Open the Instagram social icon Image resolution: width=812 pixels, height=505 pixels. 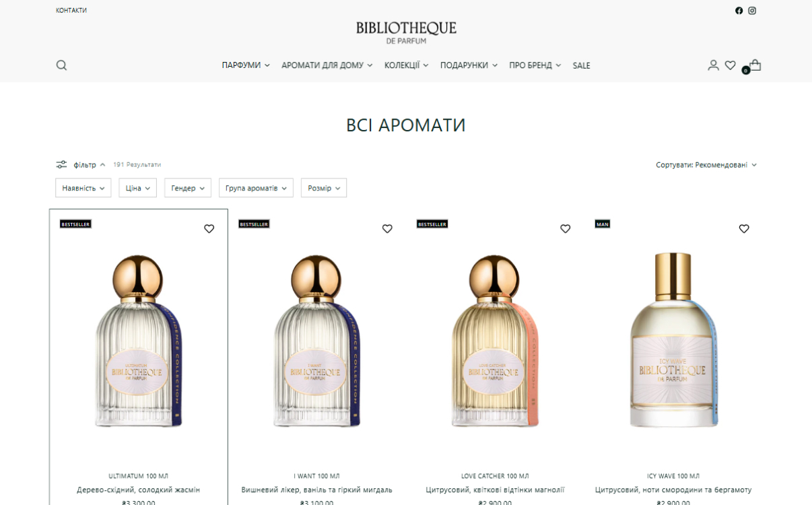point(752,11)
